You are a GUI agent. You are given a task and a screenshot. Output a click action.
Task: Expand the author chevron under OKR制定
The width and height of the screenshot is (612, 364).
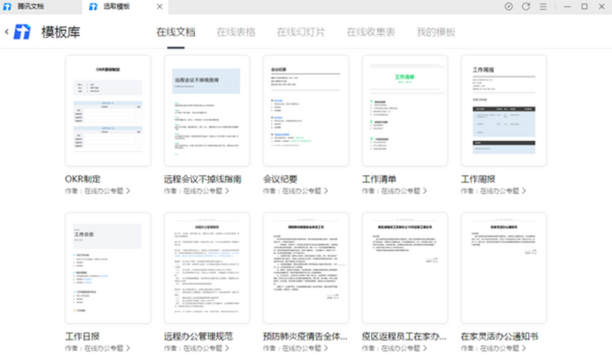tap(128, 191)
